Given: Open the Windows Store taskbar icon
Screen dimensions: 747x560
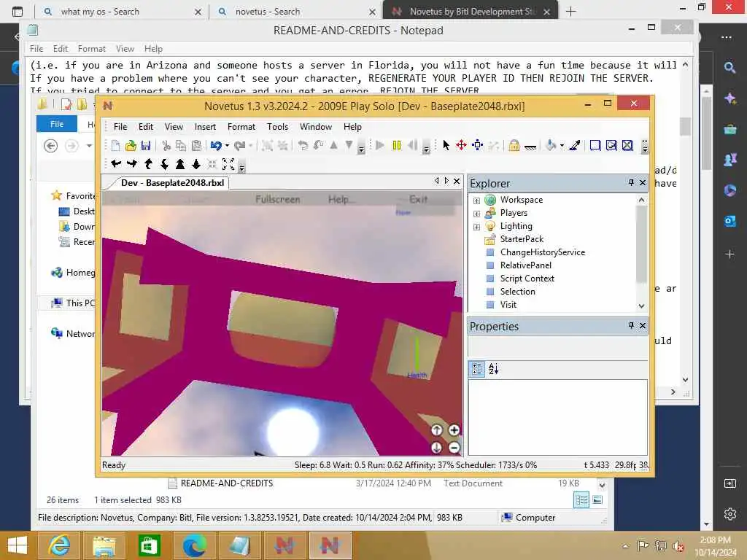Looking at the screenshot, I should 149,545.
